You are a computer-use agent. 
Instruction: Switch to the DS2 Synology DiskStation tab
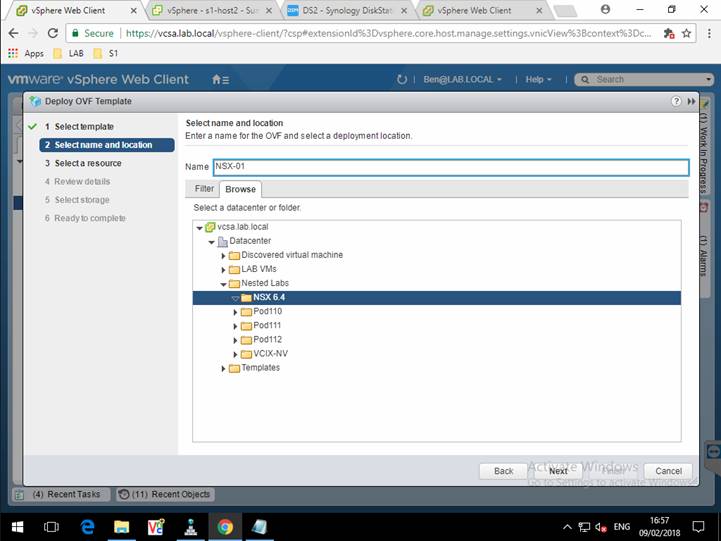coord(347,10)
